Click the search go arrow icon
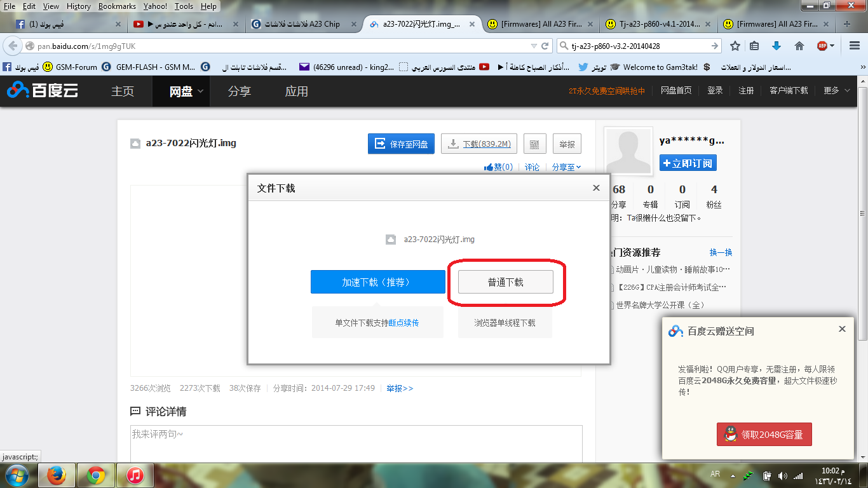 [715, 46]
